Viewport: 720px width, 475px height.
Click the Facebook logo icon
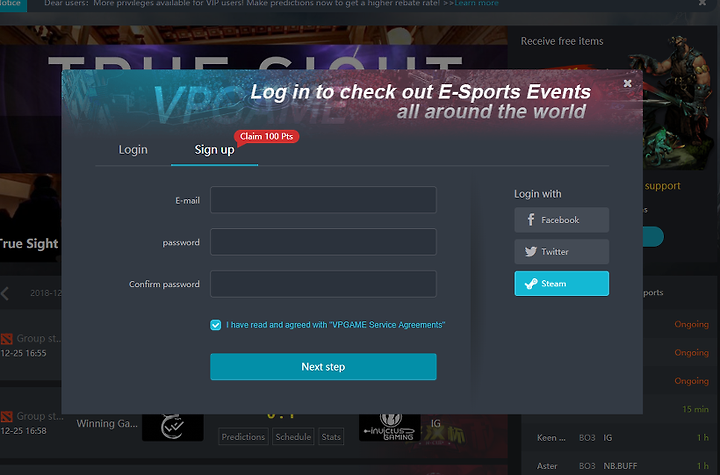(531, 220)
